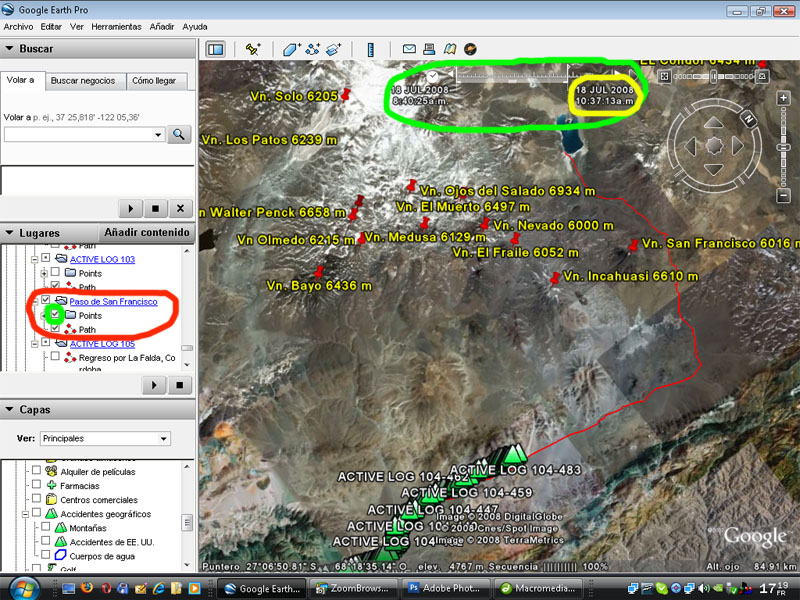The image size is (800, 600).
Task: Switch to ZoomBrowser in the taskbar
Action: (355, 588)
